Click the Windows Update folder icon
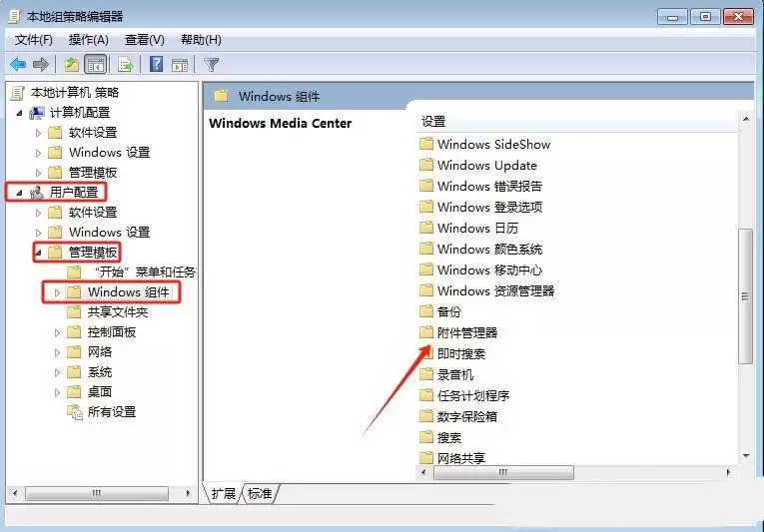 tap(426, 165)
